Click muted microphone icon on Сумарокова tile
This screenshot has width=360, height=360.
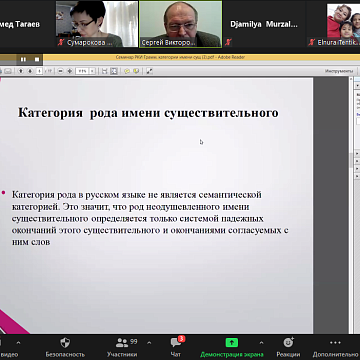click(61, 43)
